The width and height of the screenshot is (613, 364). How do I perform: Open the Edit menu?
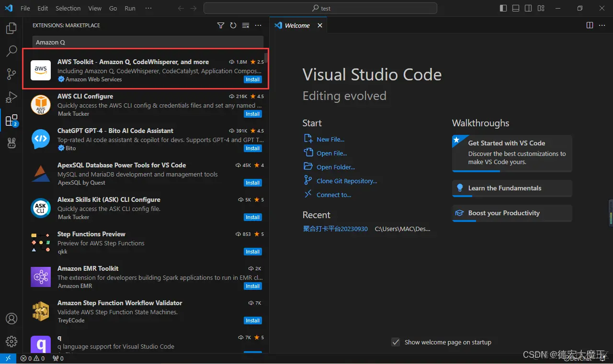43,8
